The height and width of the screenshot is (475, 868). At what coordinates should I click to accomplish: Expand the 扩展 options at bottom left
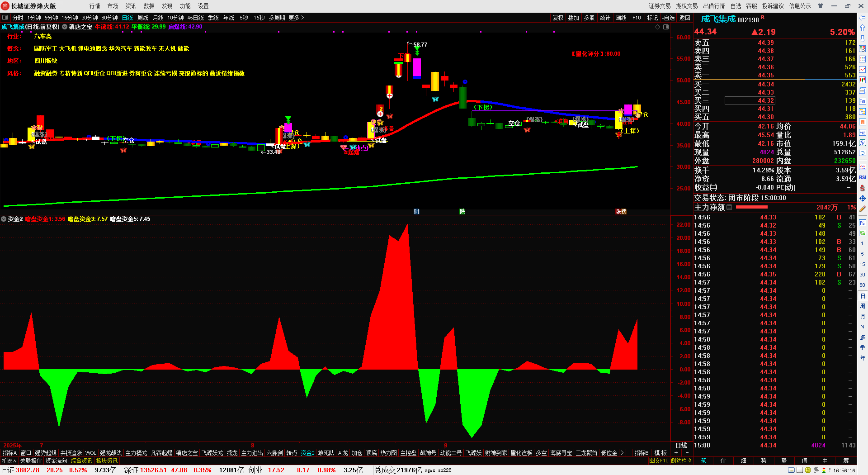9,461
